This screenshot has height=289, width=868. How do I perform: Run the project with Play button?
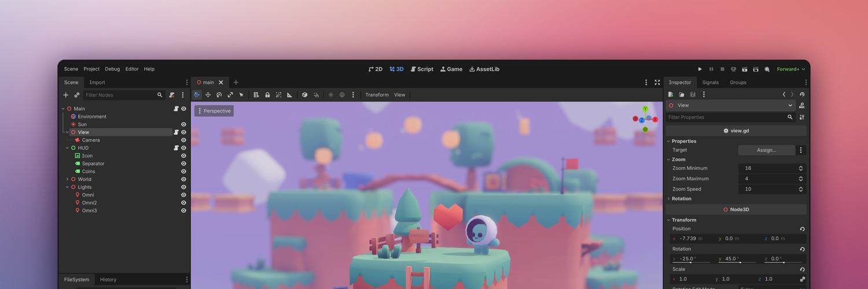click(700, 69)
